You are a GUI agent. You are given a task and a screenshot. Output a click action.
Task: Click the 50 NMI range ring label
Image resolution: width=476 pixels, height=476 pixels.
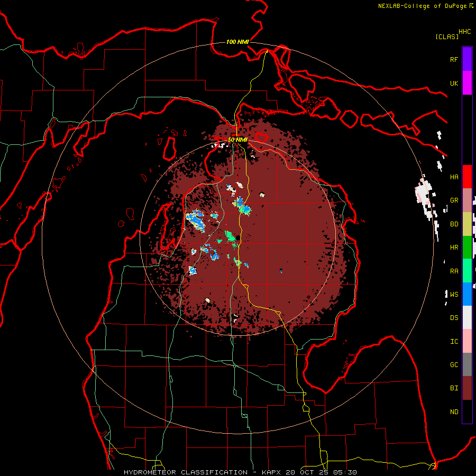click(237, 140)
